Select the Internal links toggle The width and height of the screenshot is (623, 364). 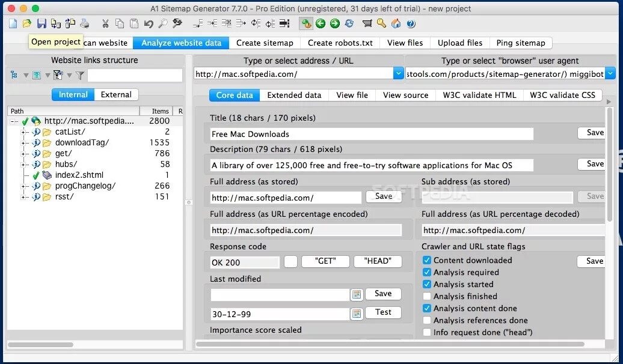click(x=73, y=94)
